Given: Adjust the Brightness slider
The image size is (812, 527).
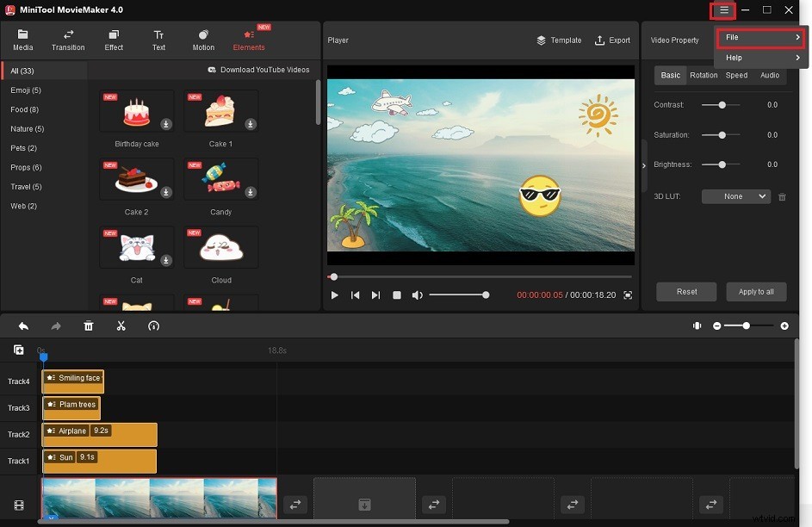Looking at the screenshot, I should [x=721, y=164].
